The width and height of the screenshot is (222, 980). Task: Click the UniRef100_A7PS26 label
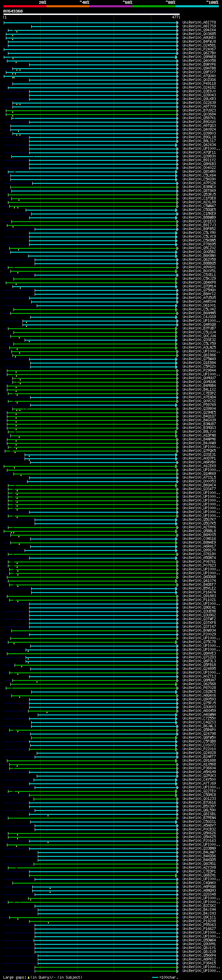point(199,183)
